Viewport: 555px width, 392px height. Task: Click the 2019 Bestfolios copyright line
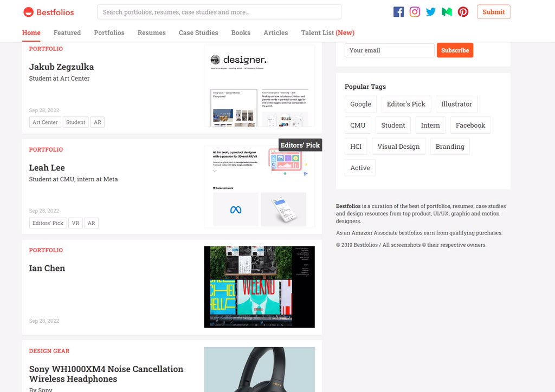411,245
